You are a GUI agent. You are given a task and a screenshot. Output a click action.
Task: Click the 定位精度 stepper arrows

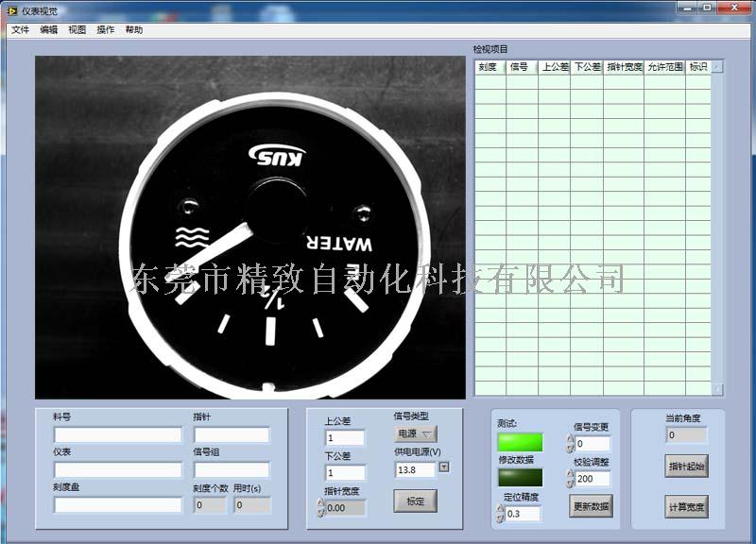tap(501, 514)
